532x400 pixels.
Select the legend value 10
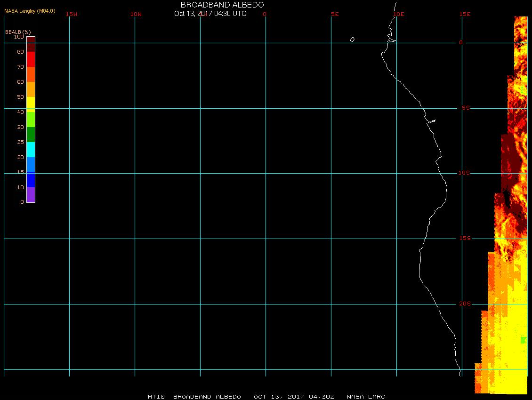pyautogui.click(x=21, y=187)
